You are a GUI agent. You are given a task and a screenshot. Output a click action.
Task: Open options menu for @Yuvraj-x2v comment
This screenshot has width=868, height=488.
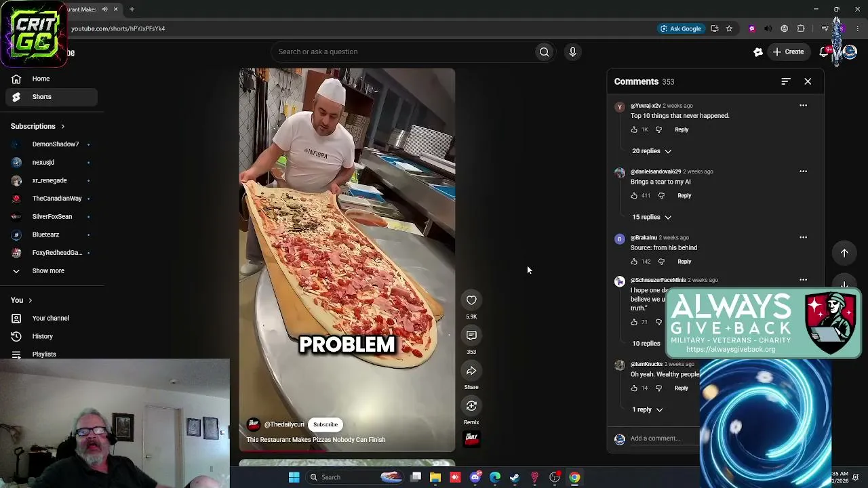(803, 106)
